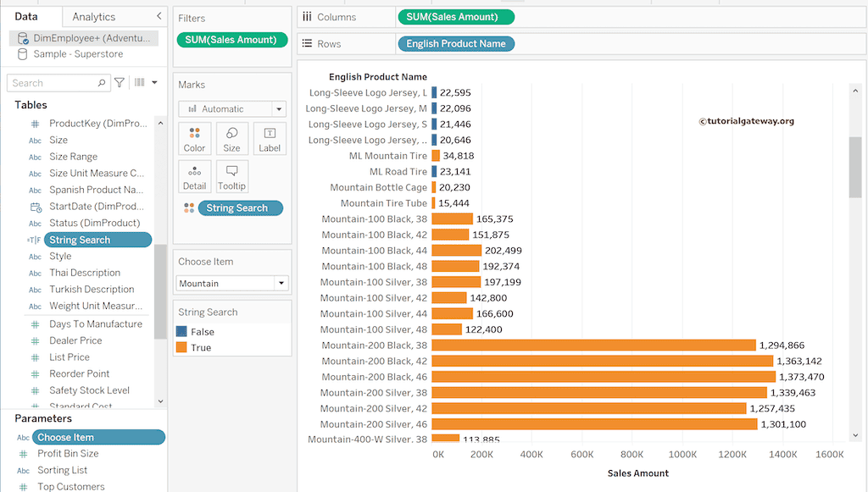This screenshot has height=492, width=868.
Task: Open the Color marks card
Action: click(x=194, y=138)
